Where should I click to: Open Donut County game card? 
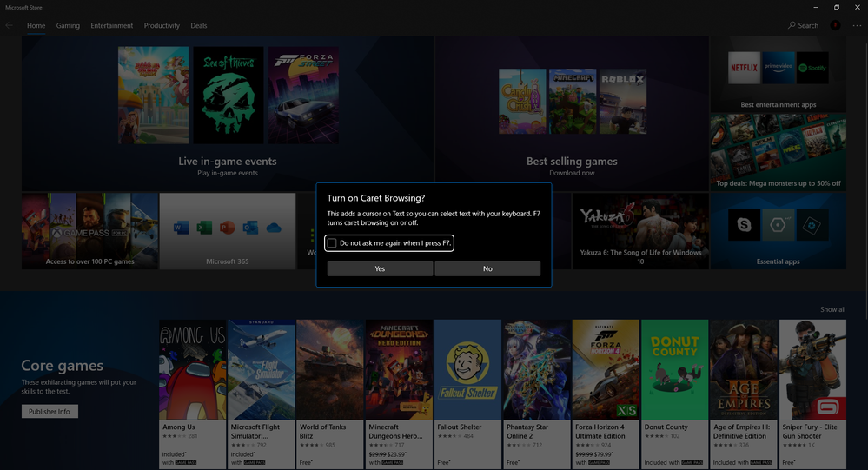pyautogui.click(x=675, y=394)
